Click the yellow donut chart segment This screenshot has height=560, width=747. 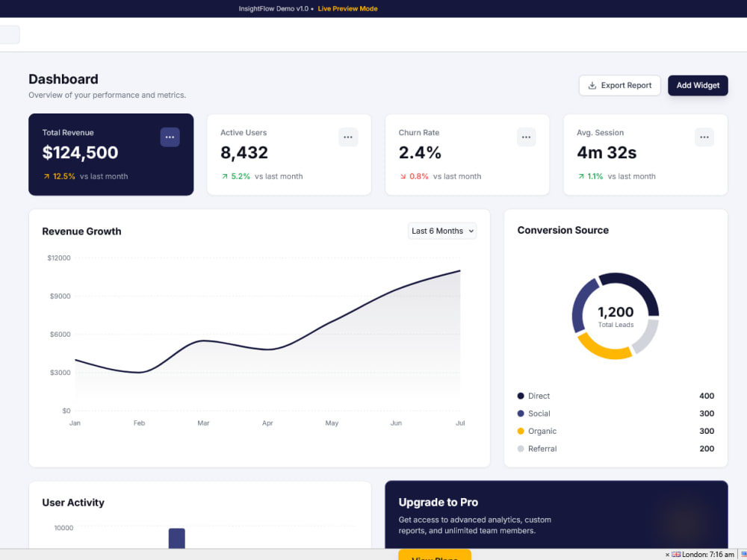pyautogui.click(x=603, y=349)
